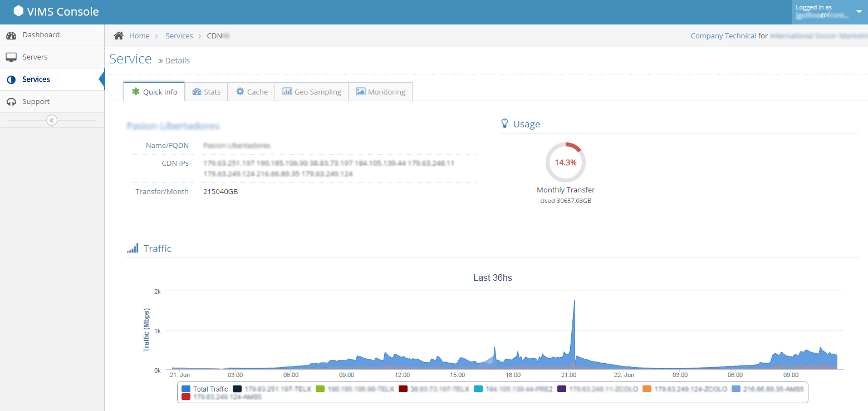Click the Services half-circle icon in sidebar
This screenshot has width=868, height=411.
point(11,80)
